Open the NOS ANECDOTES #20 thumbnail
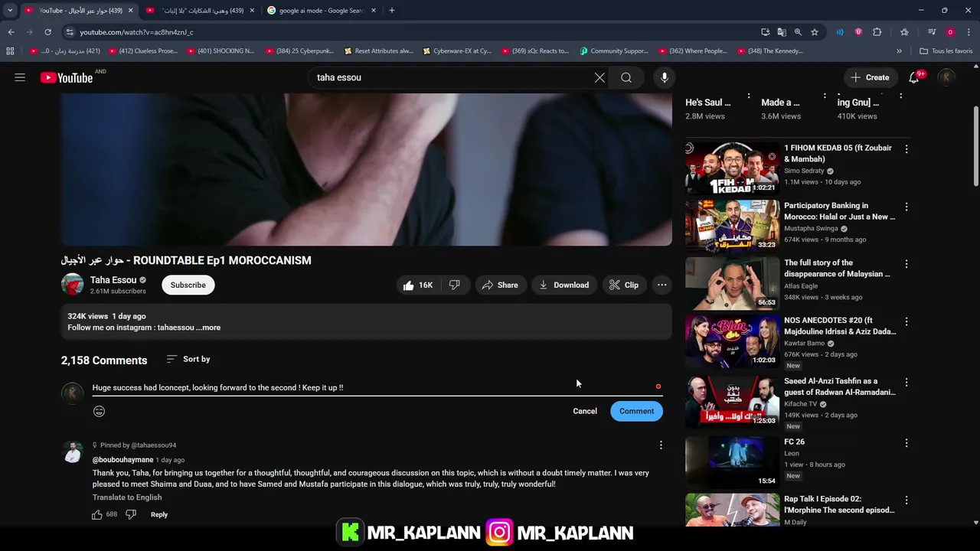The height and width of the screenshot is (551, 980). click(x=732, y=341)
